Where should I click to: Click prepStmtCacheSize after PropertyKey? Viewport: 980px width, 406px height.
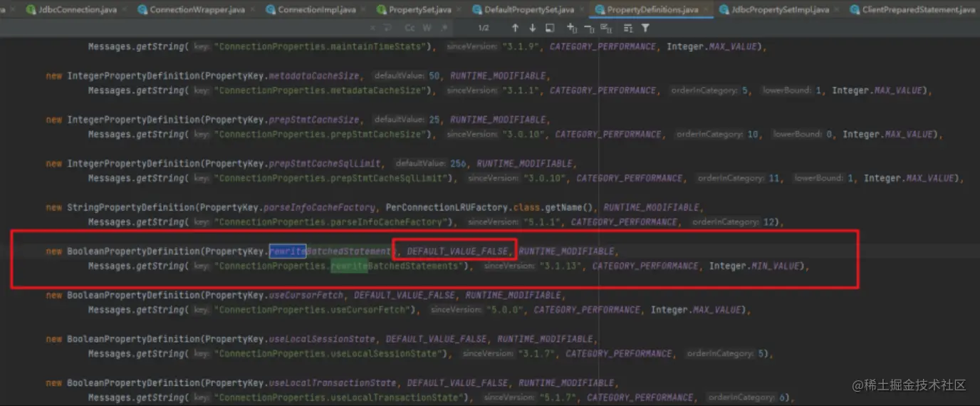(x=314, y=120)
